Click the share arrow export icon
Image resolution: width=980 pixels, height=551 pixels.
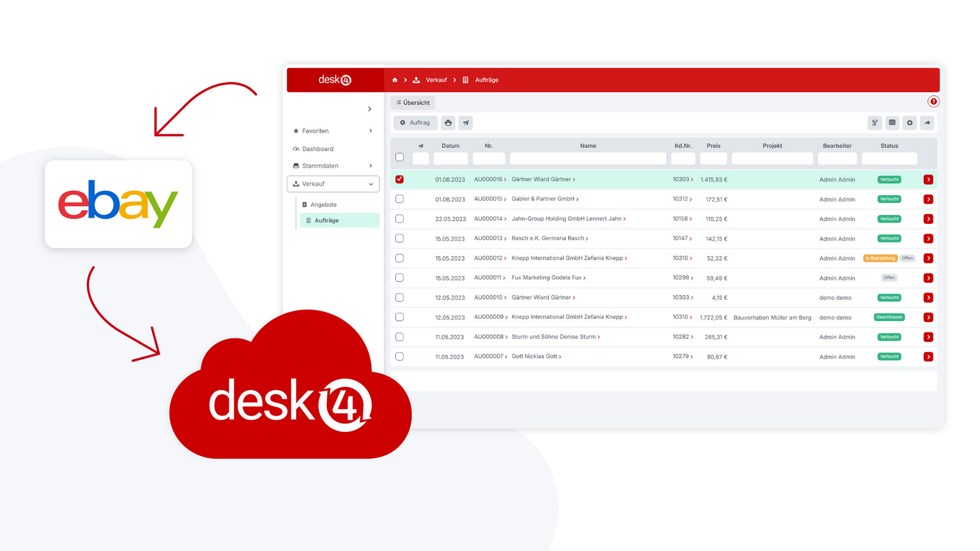coord(927,123)
